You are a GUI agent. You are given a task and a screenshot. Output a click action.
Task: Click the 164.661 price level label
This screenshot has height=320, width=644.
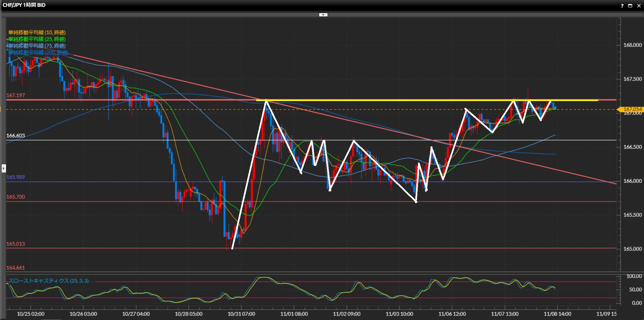tap(16, 268)
